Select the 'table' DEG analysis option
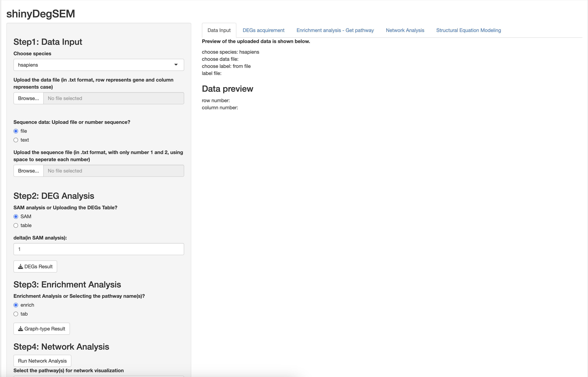 tap(16, 225)
